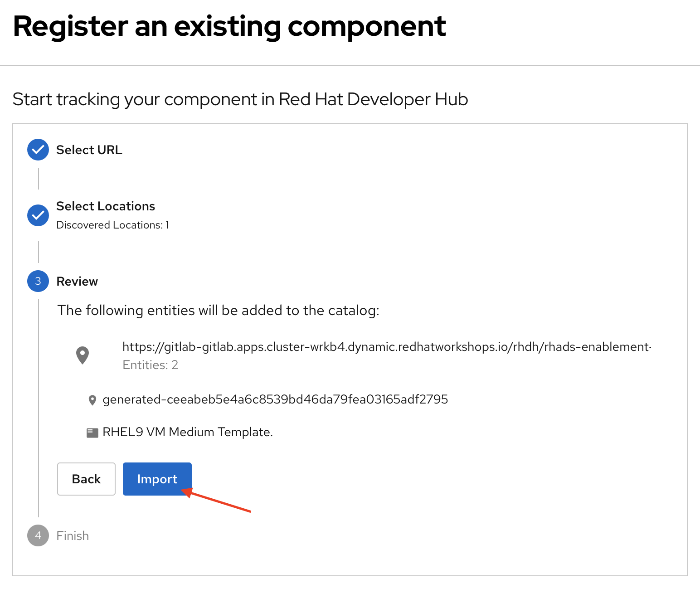The width and height of the screenshot is (700, 613).
Task: Select the 'RHEL9 VM Medium Template.' entry
Action: coord(188,432)
